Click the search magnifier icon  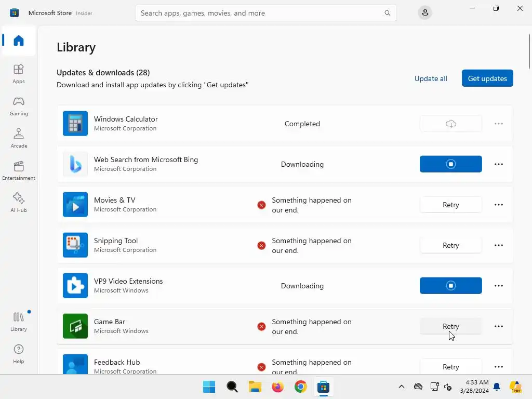click(x=387, y=13)
